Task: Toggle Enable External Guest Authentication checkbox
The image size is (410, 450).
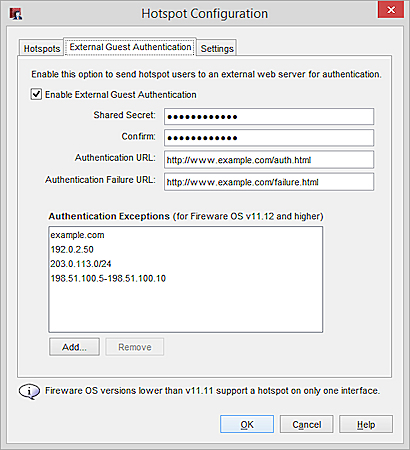Action: tap(36, 94)
